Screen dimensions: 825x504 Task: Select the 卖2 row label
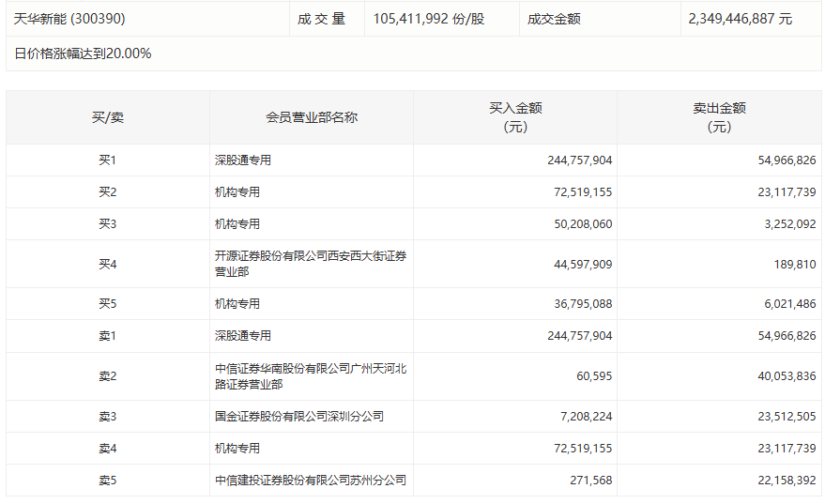coord(107,376)
